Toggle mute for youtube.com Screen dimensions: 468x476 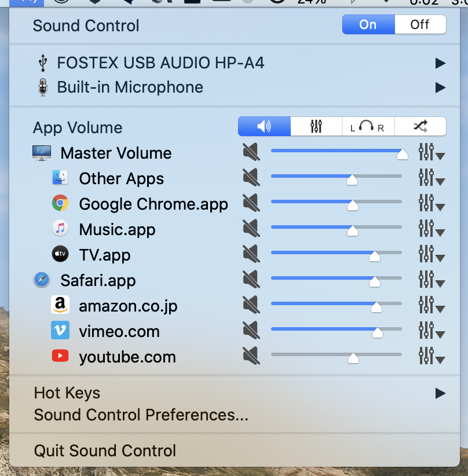coord(251,356)
